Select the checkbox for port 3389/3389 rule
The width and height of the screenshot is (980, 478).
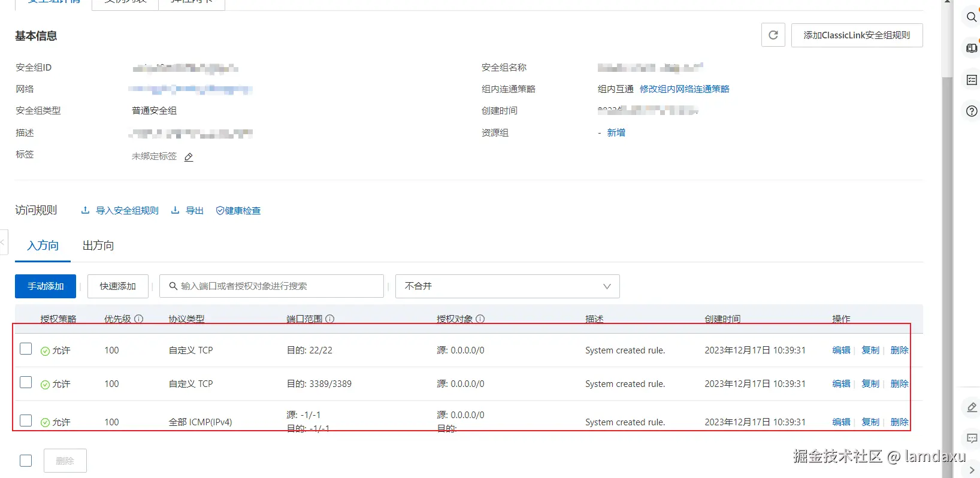click(26, 382)
